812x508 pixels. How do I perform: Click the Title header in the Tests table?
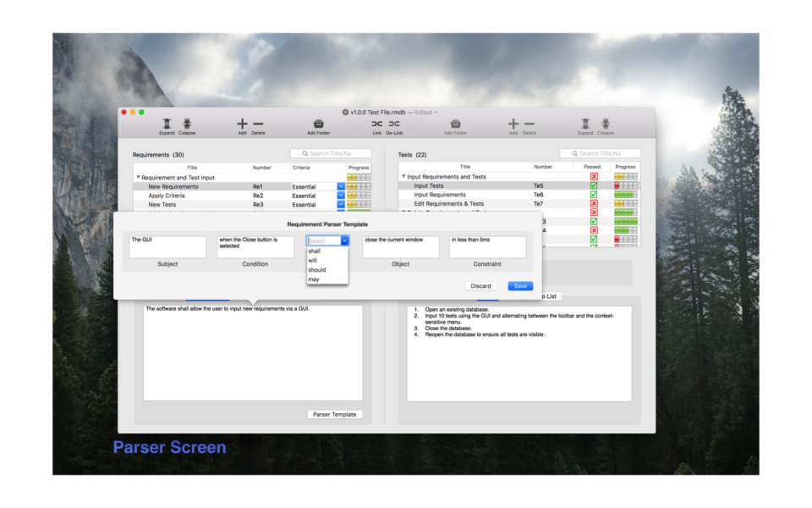pos(465,167)
